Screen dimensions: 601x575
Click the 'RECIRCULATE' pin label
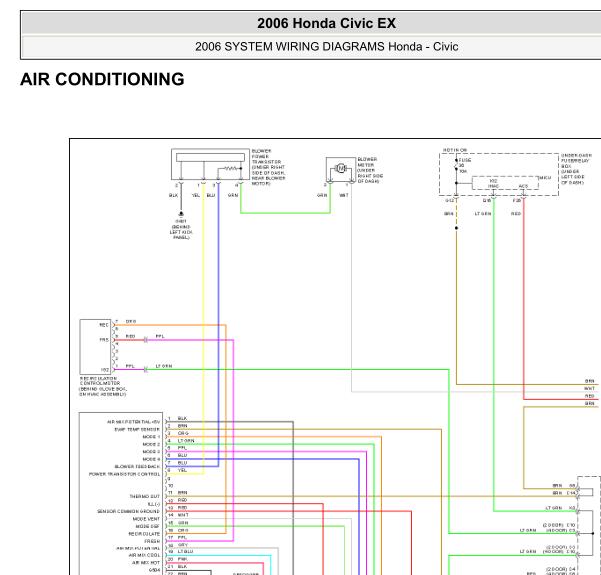pos(144,534)
